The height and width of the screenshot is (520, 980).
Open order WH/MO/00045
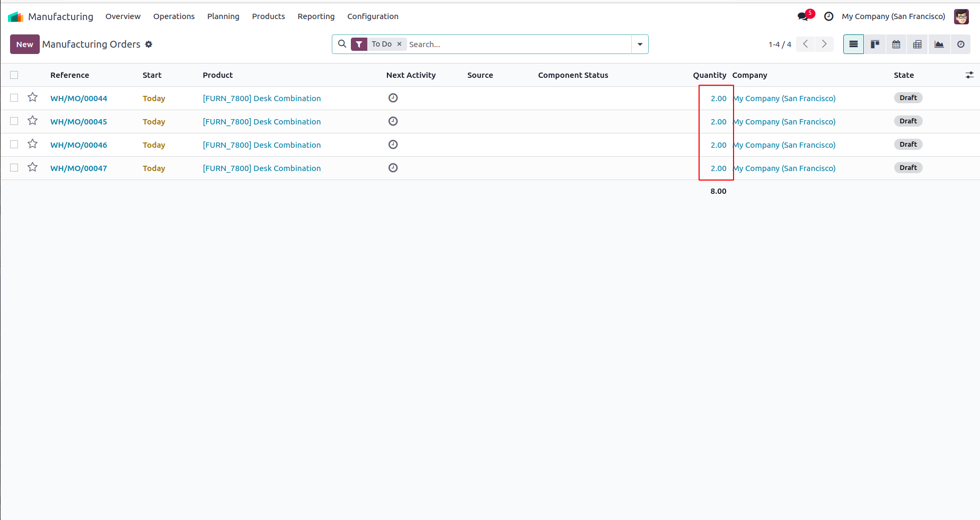(78, 122)
